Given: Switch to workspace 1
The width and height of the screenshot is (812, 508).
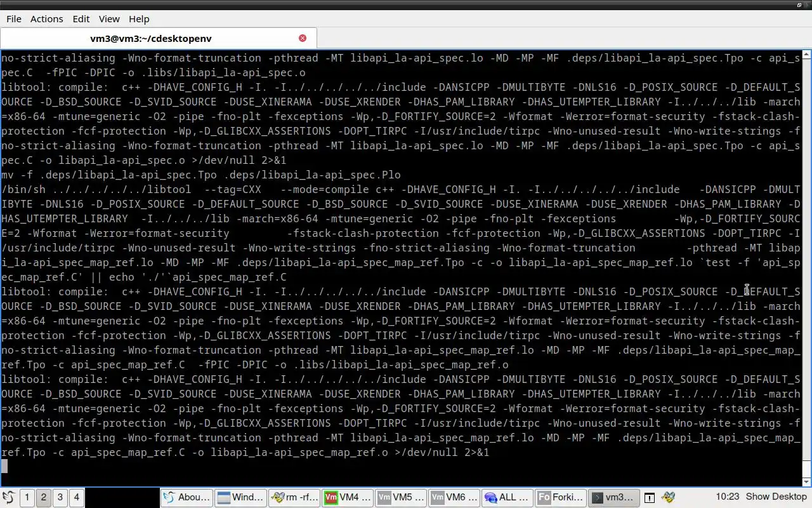Looking at the screenshot, I should coord(27,497).
